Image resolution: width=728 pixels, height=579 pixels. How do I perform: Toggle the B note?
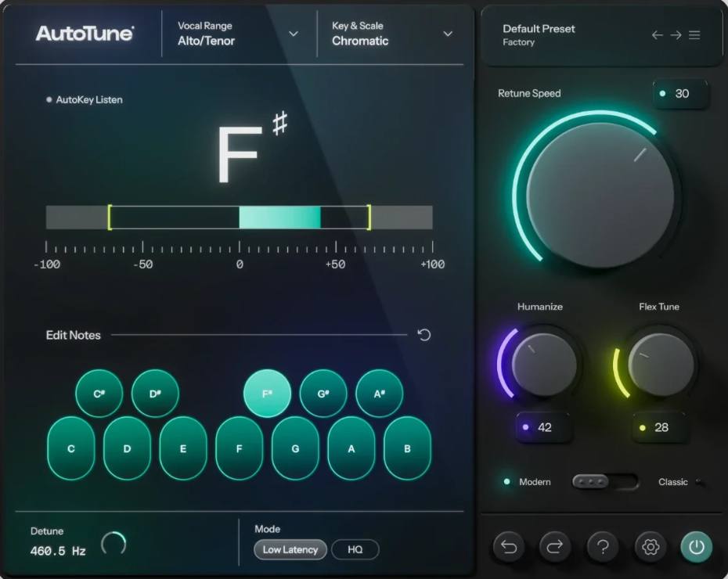[x=407, y=448]
